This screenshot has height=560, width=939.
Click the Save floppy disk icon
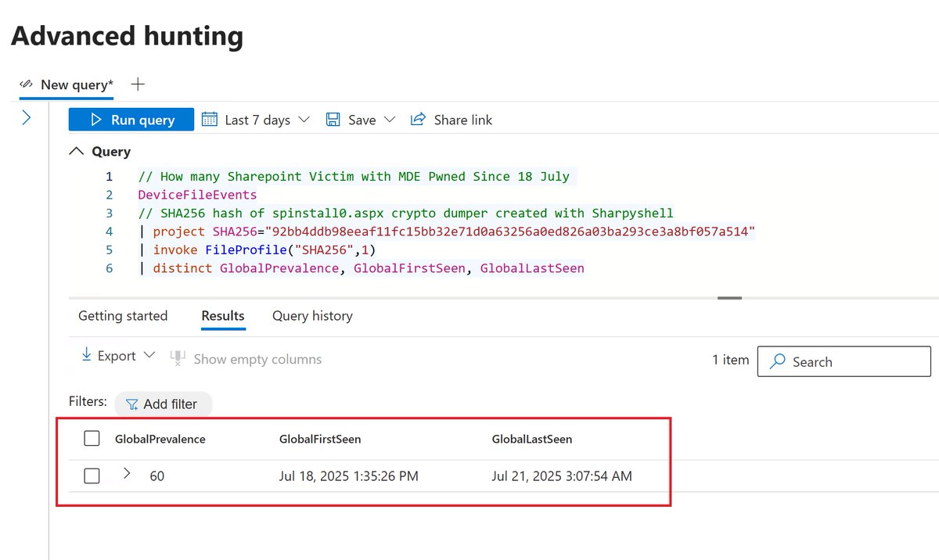(333, 120)
